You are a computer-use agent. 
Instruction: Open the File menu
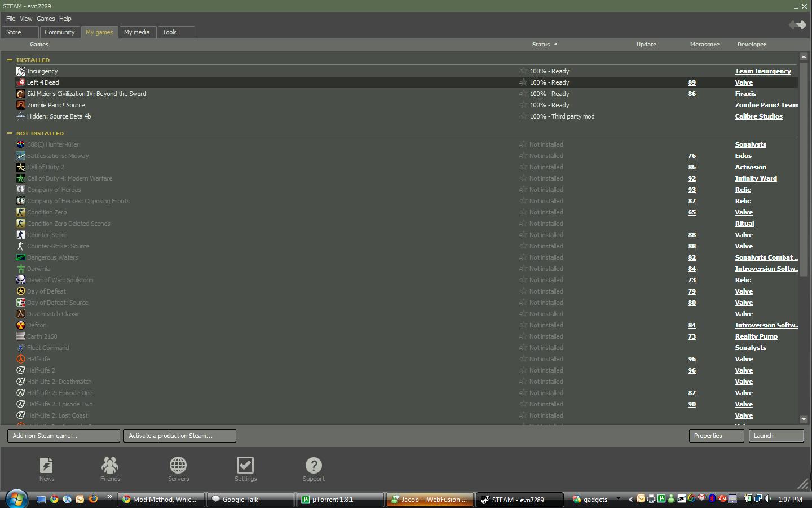click(x=11, y=19)
